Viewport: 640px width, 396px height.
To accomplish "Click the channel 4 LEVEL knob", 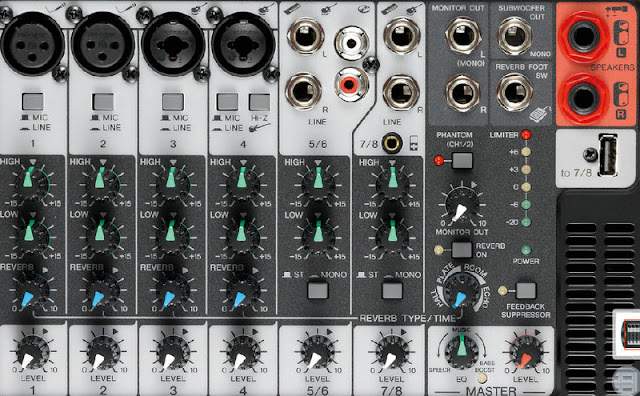I will coord(243,352).
